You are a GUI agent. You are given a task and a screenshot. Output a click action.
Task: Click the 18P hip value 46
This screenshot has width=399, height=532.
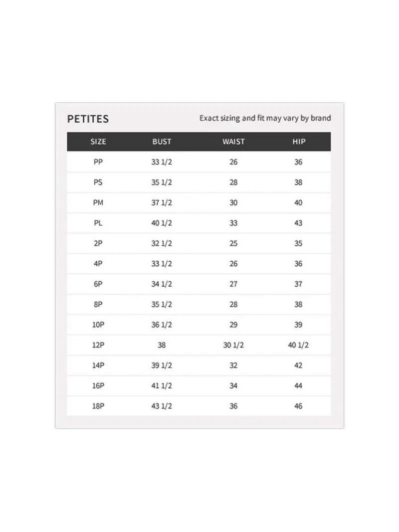tap(298, 406)
